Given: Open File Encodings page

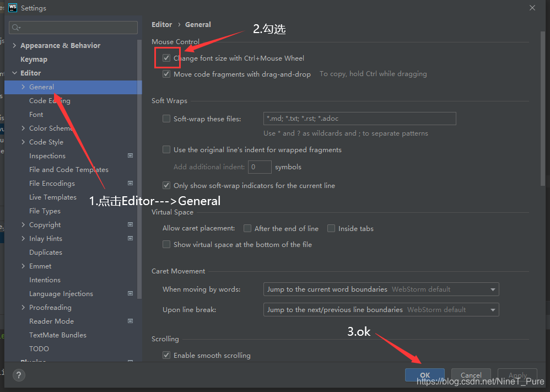Looking at the screenshot, I should (52, 183).
